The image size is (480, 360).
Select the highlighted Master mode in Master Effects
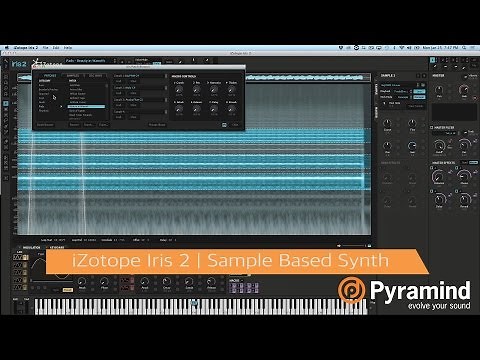[x=473, y=162]
